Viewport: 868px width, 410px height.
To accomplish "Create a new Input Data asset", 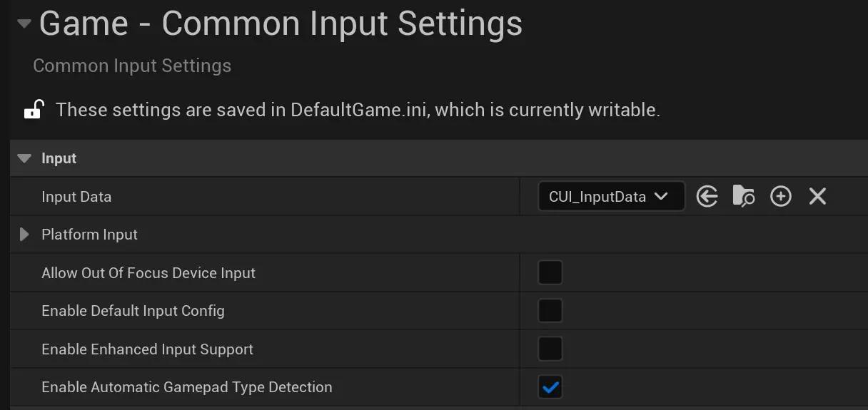I will click(780, 196).
